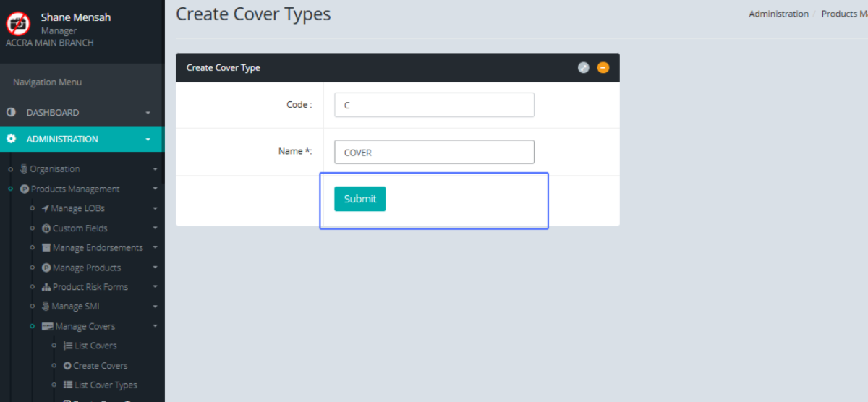Click the Product Risk Forms sitemap icon
Screen dimensions: 868x402
(x=46, y=287)
